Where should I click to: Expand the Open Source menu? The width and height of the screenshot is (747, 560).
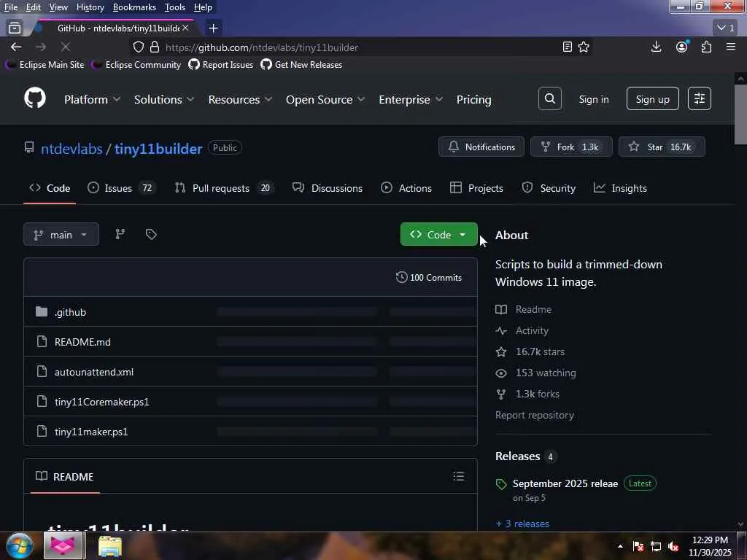click(325, 99)
